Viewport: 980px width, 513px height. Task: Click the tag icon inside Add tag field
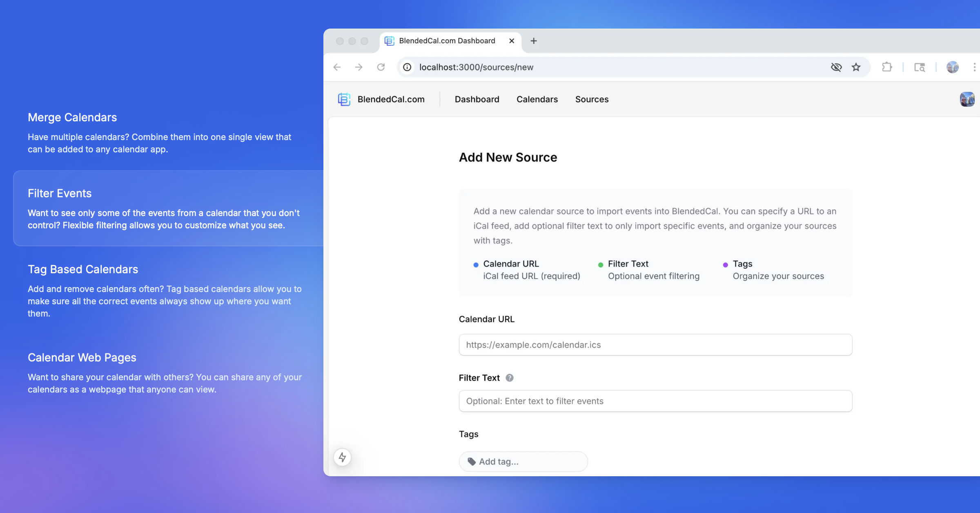(x=472, y=461)
